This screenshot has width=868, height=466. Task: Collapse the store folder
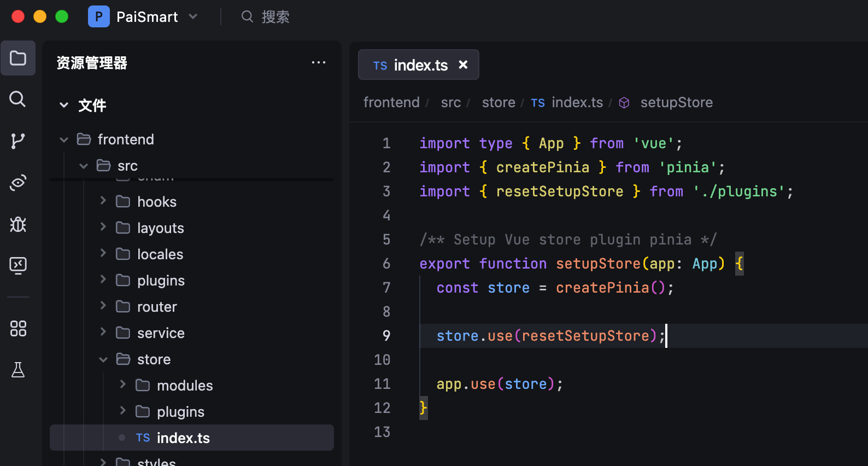tap(103, 359)
